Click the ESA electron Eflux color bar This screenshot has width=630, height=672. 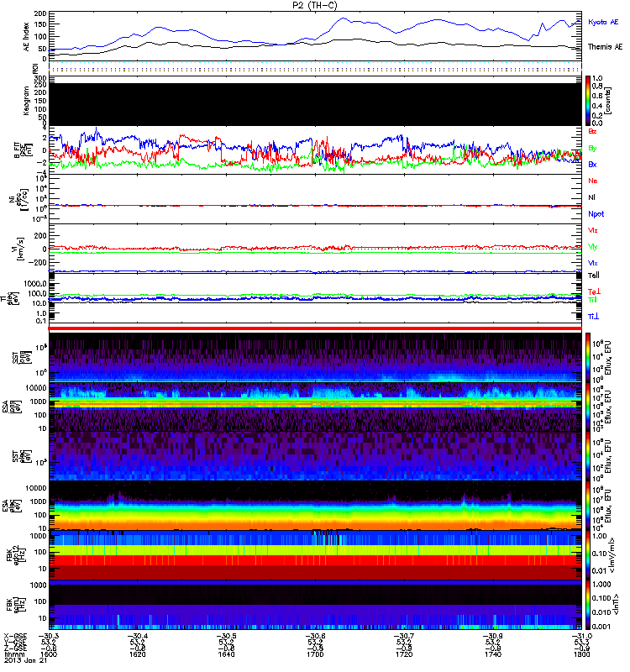[588, 506]
